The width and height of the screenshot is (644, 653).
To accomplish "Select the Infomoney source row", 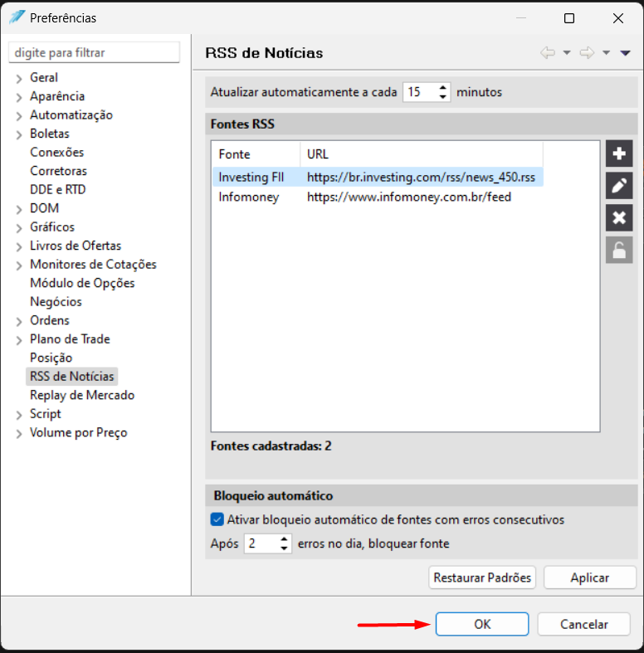I will [378, 197].
